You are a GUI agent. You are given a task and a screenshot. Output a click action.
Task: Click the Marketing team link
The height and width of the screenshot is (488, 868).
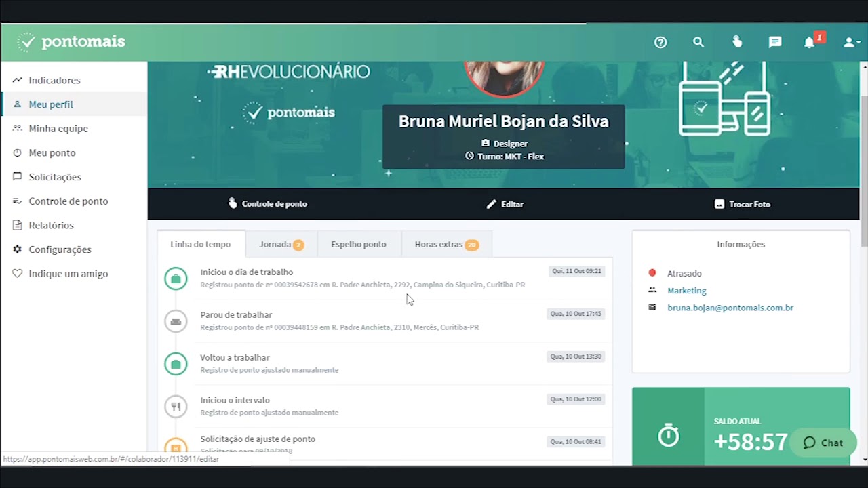[x=686, y=290]
